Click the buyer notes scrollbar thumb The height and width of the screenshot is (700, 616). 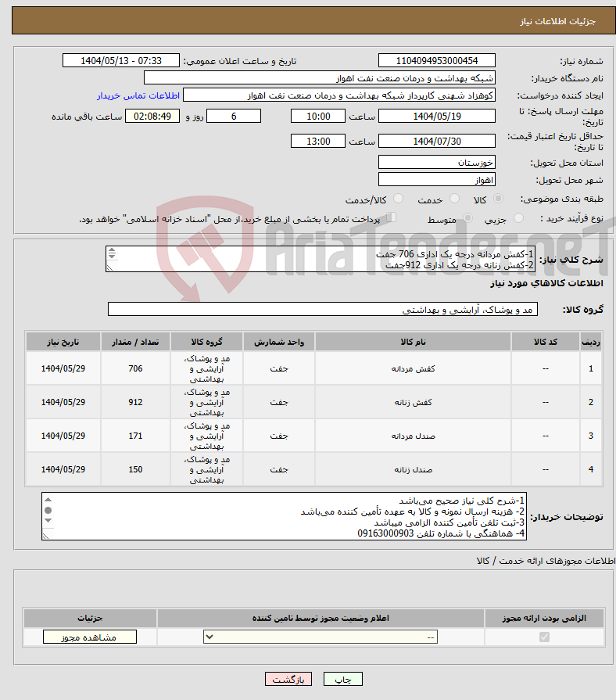[48, 510]
